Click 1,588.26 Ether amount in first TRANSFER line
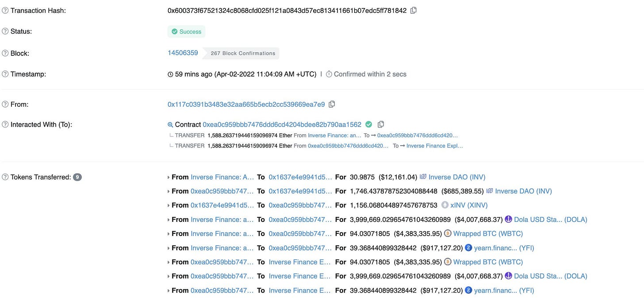644x302 pixels. [x=249, y=135]
